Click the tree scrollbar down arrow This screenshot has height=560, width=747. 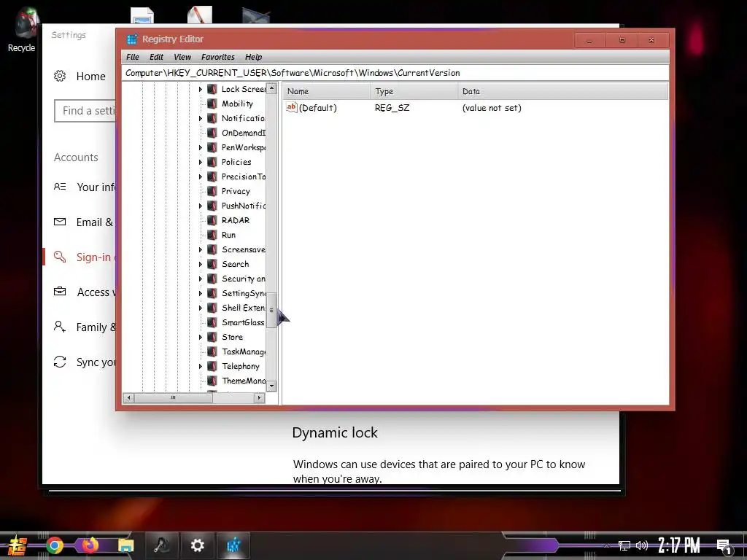pyautogui.click(x=271, y=386)
